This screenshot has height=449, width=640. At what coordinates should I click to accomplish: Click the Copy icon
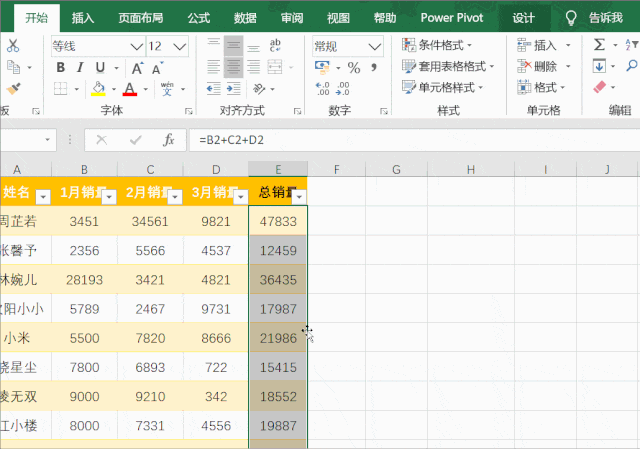pyautogui.click(x=13, y=67)
